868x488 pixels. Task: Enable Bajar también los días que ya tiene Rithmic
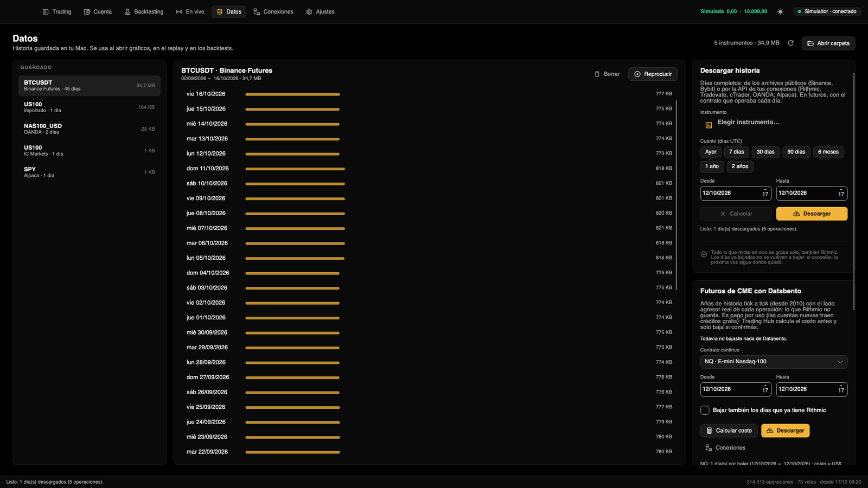(x=705, y=410)
